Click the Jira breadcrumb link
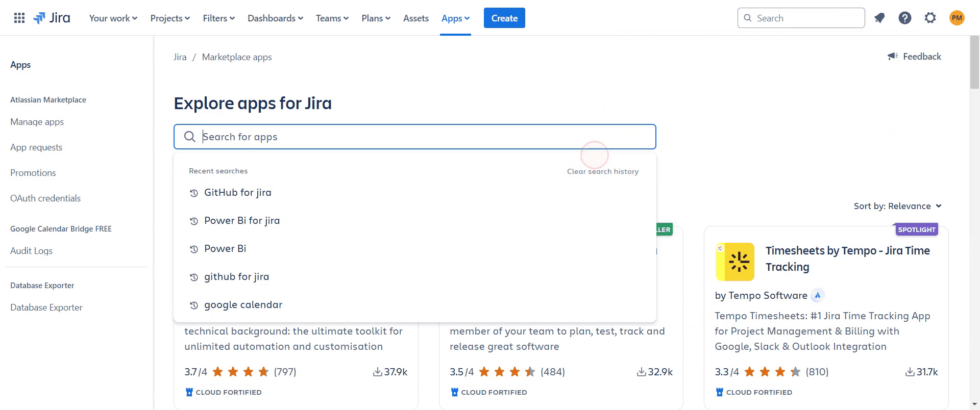Image resolution: width=980 pixels, height=410 pixels. coord(180,57)
